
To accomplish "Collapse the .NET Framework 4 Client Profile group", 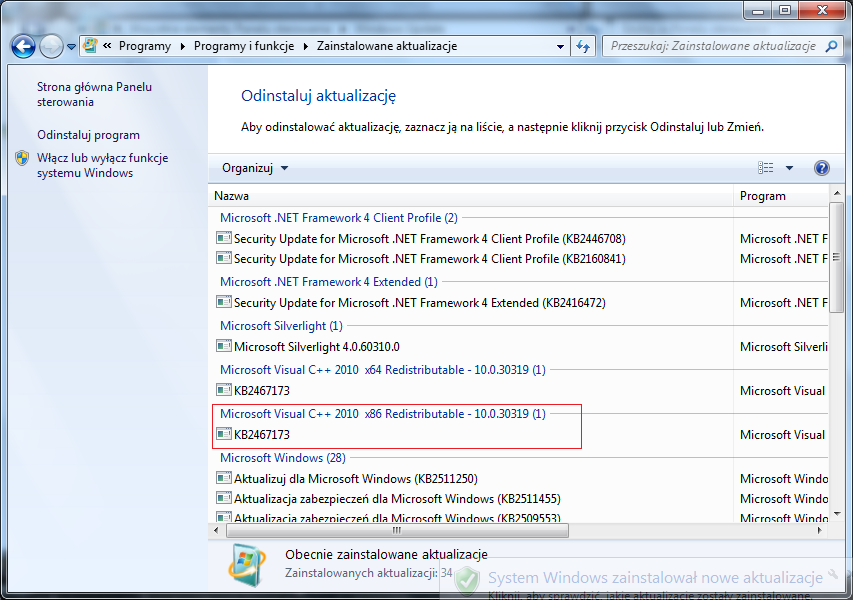I will click(x=338, y=218).
